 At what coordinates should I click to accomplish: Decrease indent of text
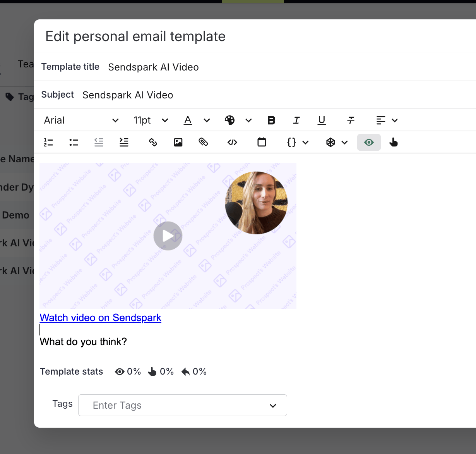(99, 143)
